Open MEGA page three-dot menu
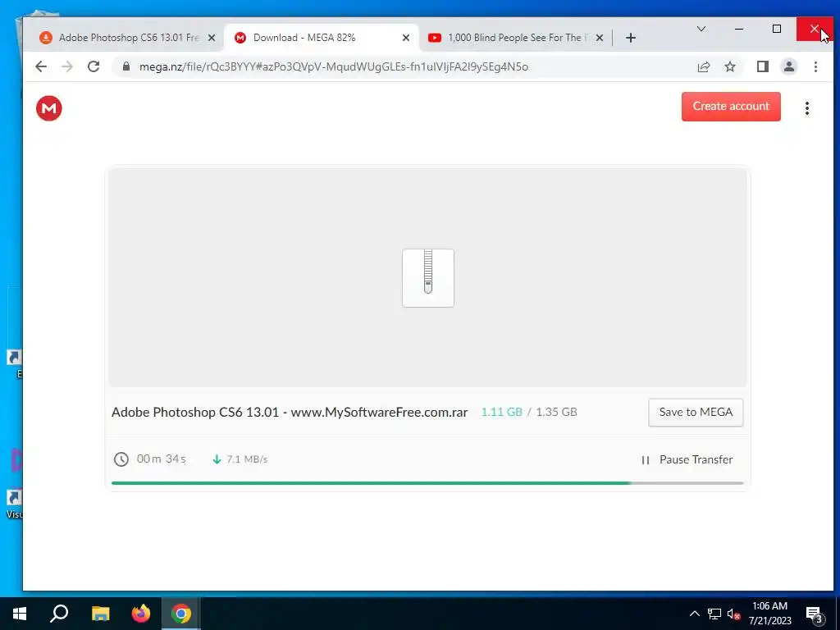 click(x=807, y=108)
